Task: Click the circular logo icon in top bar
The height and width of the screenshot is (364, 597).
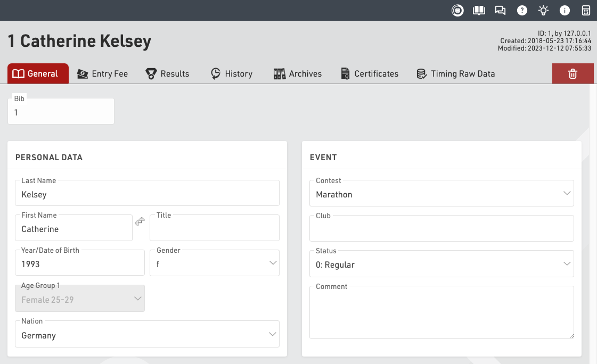Action: (457, 10)
